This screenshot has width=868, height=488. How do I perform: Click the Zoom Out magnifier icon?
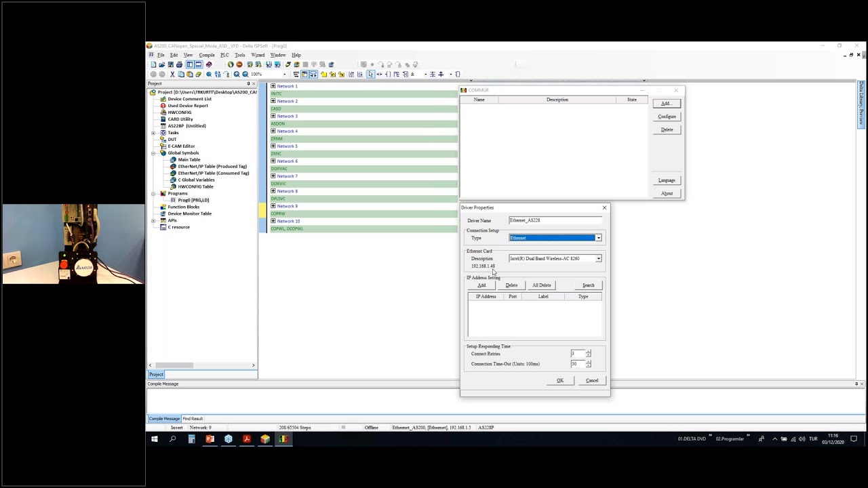(x=245, y=74)
